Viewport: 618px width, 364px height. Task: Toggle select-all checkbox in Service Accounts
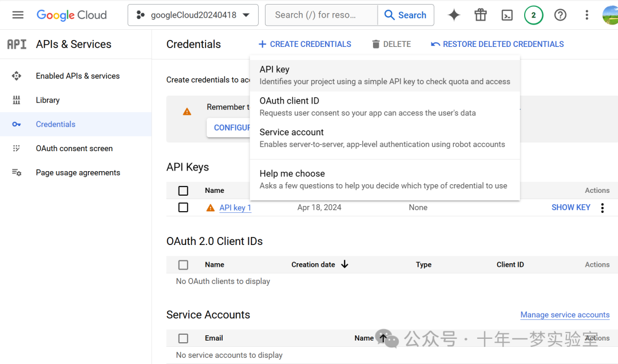coord(183,338)
